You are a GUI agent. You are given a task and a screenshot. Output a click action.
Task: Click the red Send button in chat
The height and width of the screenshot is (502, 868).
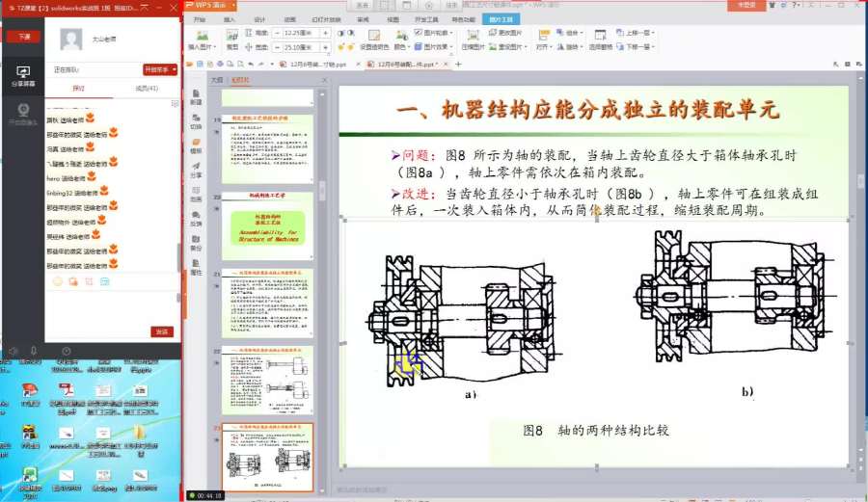[x=162, y=331]
